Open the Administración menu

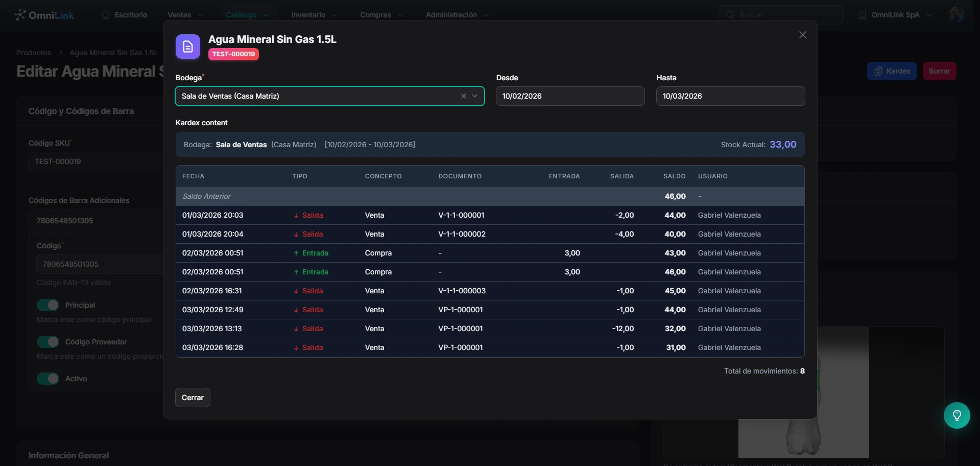click(x=458, y=15)
